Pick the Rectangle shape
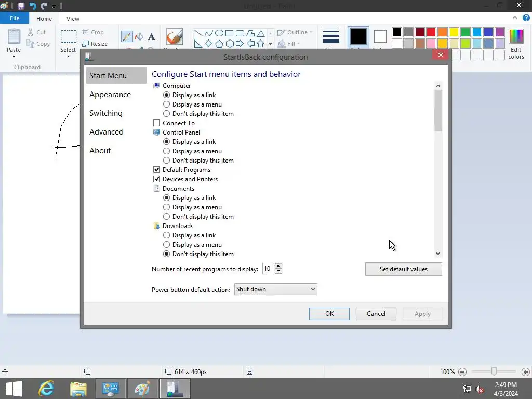 (x=229, y=33)
